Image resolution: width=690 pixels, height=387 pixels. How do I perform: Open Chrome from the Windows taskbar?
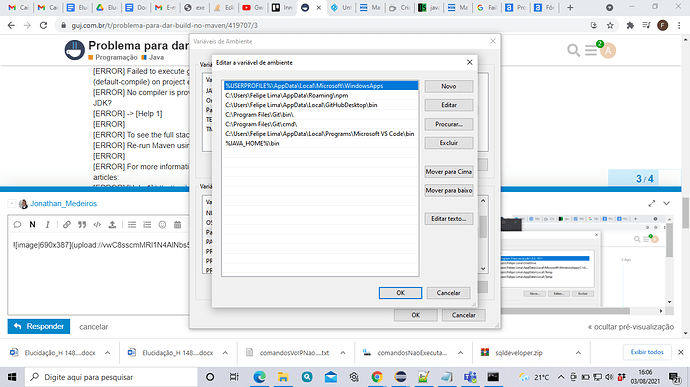click(x=377, y=377)
